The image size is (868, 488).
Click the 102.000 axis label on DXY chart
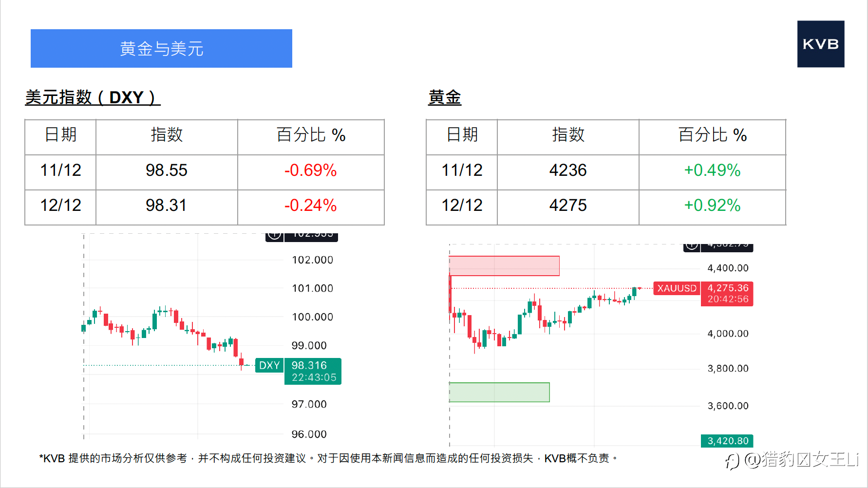pos(312,260)
